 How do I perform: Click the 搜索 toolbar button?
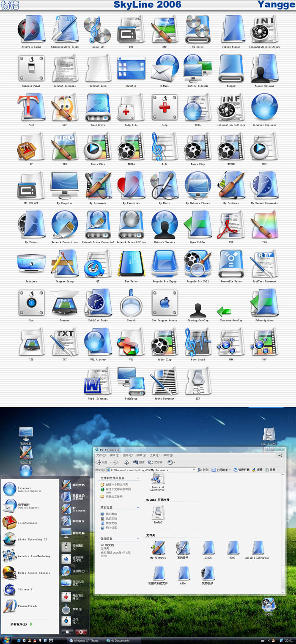139,463
